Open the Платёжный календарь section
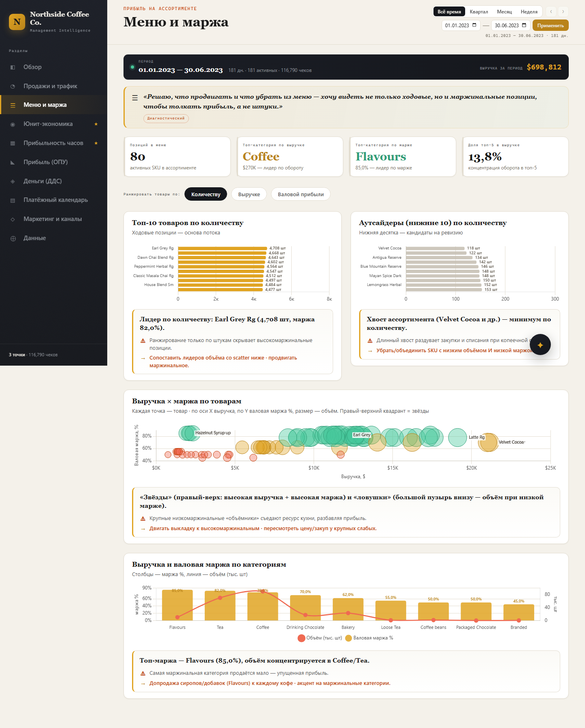This screenshot has height=728, width=585. pos(54,200)
